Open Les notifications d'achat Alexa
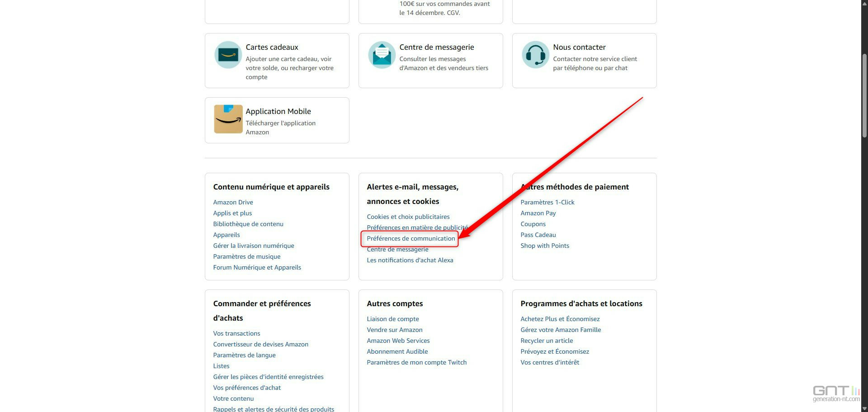 point(410,260)
